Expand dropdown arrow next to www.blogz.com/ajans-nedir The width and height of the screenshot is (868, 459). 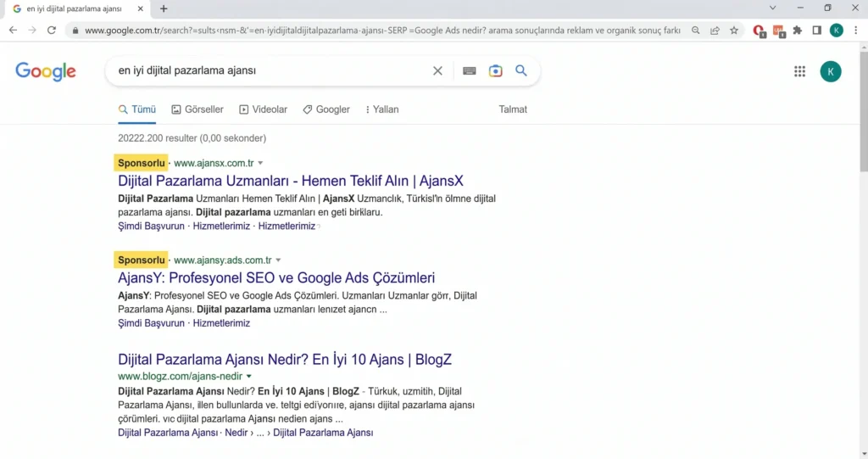click(x=248, y=377)
